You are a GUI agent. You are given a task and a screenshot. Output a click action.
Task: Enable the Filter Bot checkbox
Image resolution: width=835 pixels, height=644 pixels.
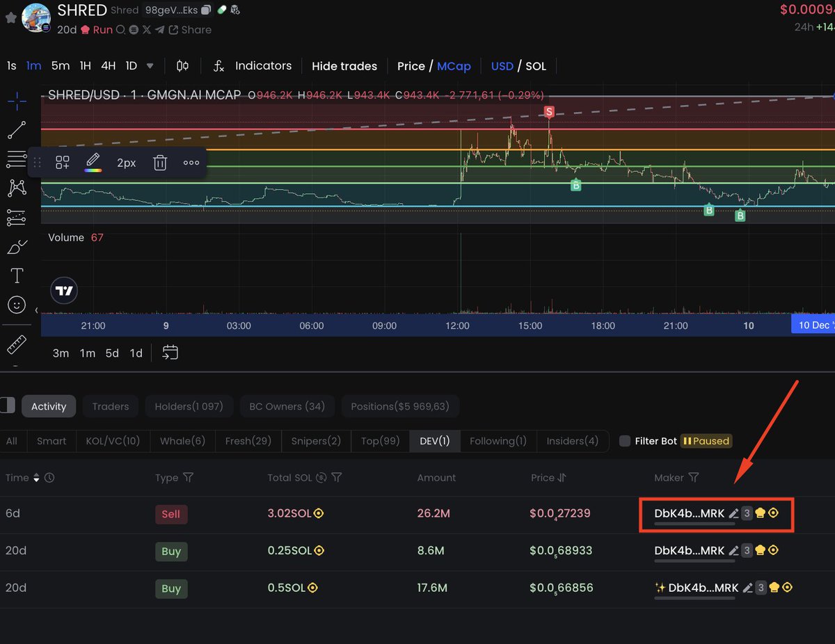click(x=625, y=441)
